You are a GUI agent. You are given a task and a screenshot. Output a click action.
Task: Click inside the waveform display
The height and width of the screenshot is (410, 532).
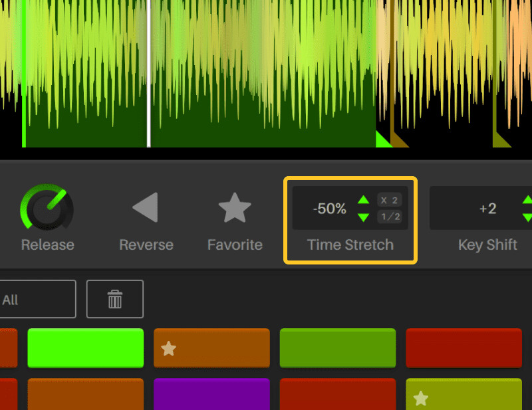pos(266,80)
